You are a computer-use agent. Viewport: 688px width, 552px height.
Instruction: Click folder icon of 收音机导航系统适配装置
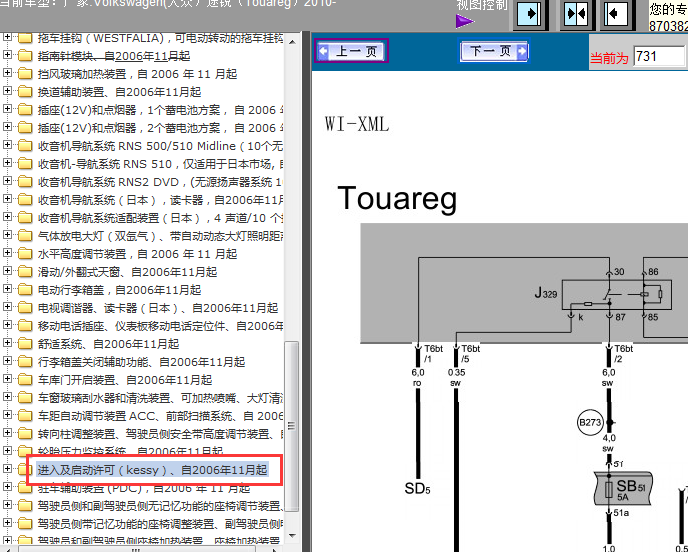(x=25, y=218)
